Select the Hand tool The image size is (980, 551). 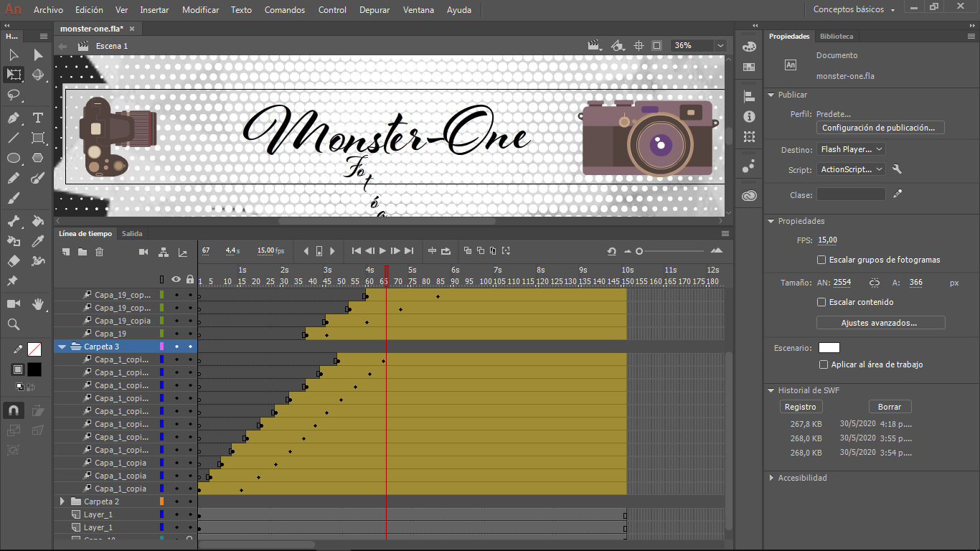click(x=38, y=304)
